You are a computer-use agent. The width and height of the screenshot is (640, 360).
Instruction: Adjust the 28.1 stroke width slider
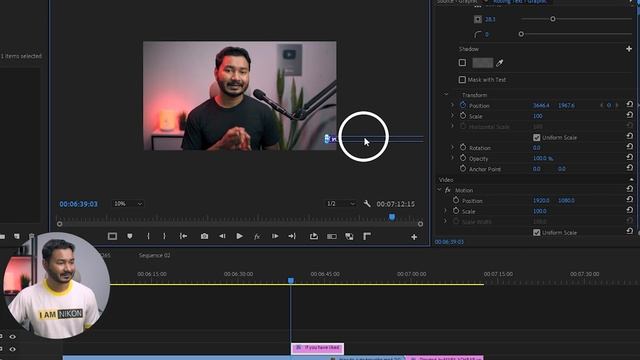pyautogui.click(x=553, y=19)
